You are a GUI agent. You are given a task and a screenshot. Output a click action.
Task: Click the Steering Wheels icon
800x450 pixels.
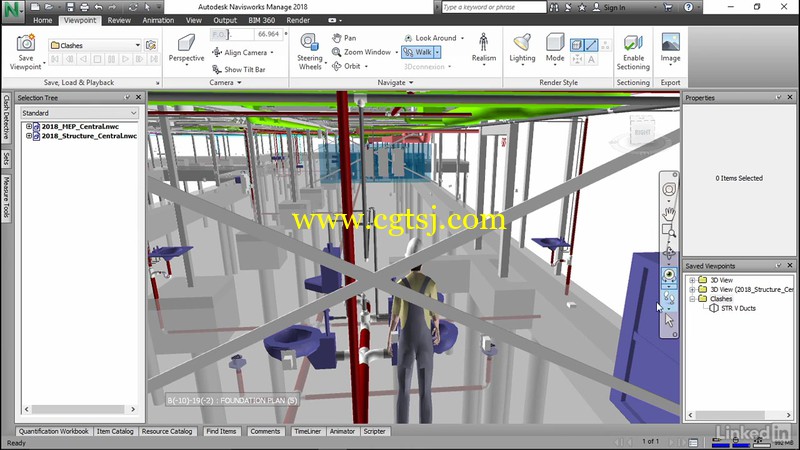tap(310, 43)
